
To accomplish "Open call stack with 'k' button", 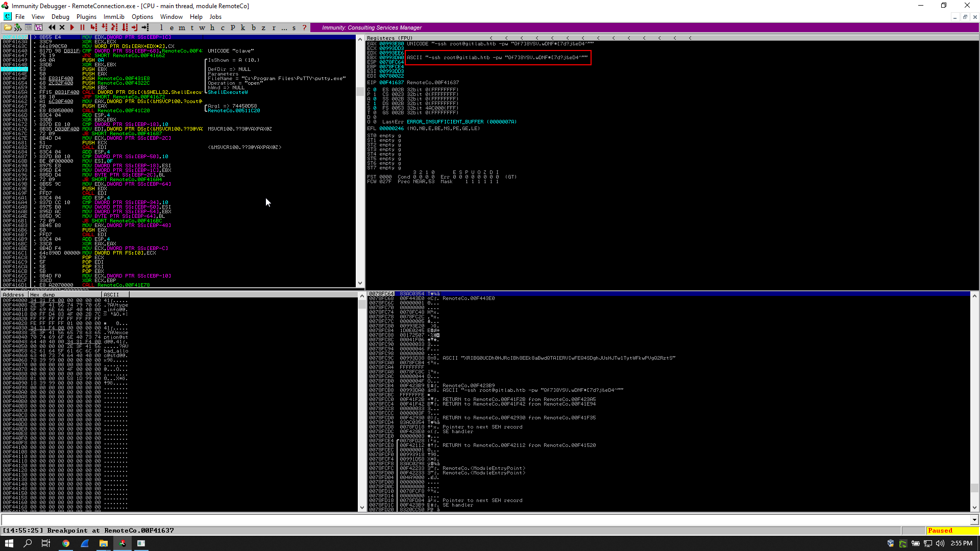I will pyautogui.click(x=243, y=28).
